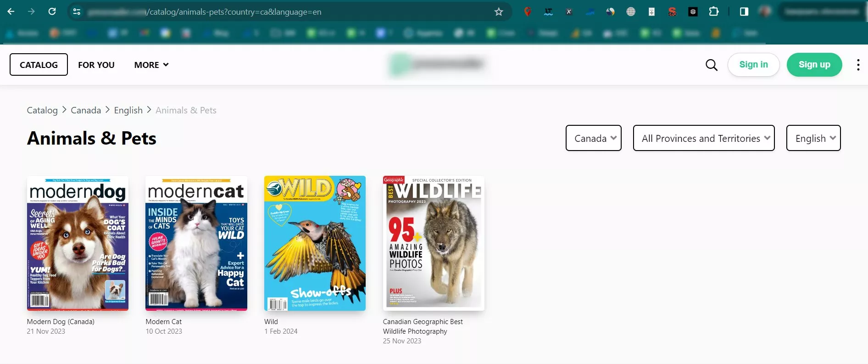868x364 pixels.
Task: Open All Provinces and Territories dropdown
Action: (x=704, y=138)
